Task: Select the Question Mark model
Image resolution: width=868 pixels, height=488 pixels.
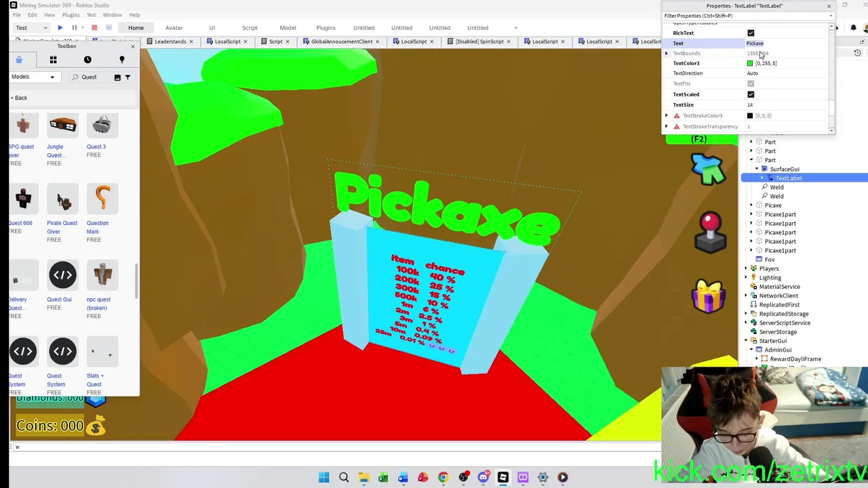Action: (102, 199)
